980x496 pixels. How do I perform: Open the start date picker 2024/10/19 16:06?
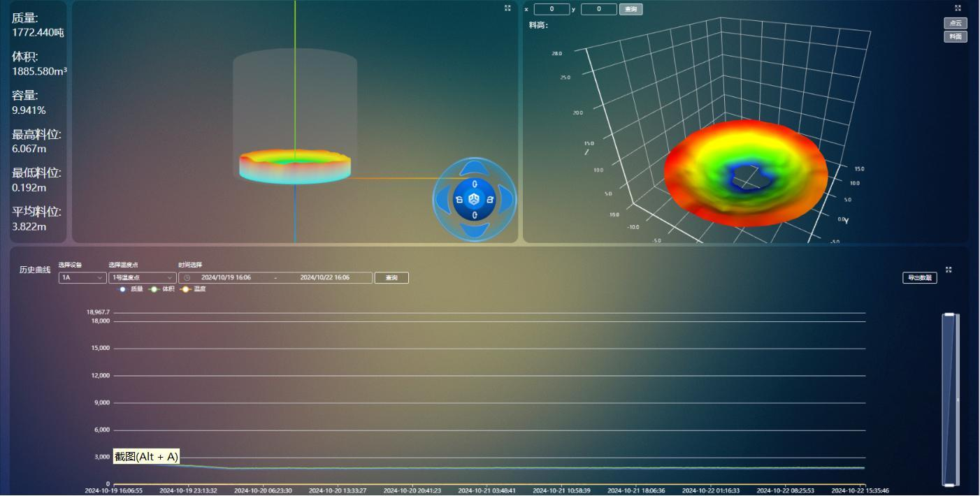coord(226,278)
